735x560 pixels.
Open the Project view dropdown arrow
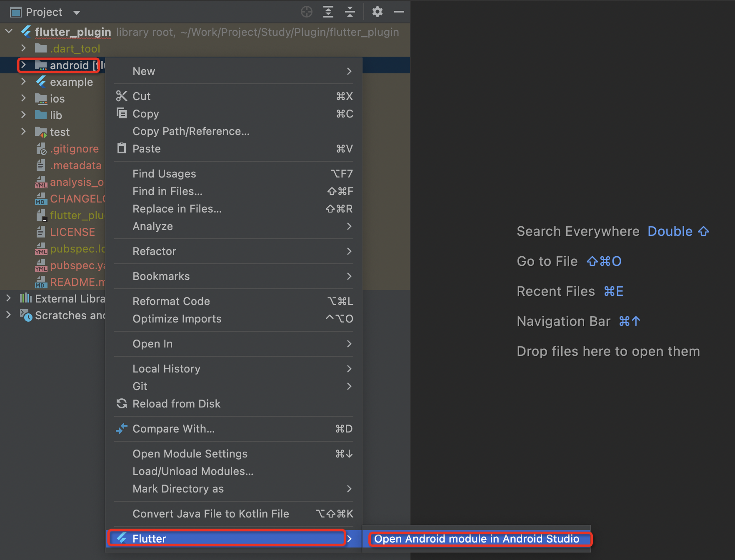click(x=77, y=12)
